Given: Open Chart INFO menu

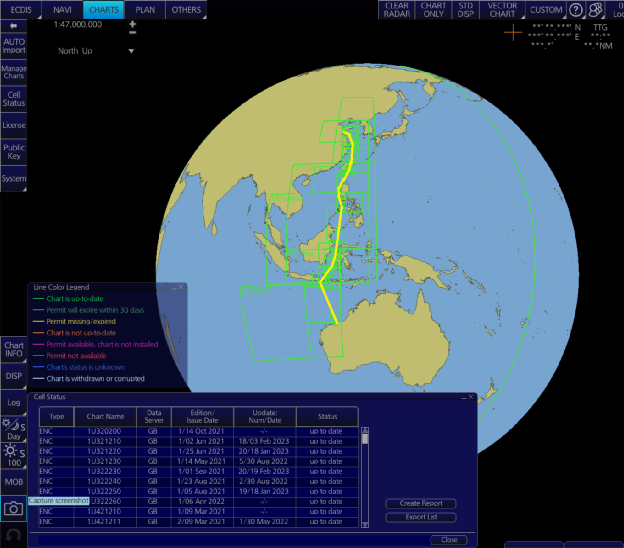Looking at the screenshot, I should click(x=13, y=349).
